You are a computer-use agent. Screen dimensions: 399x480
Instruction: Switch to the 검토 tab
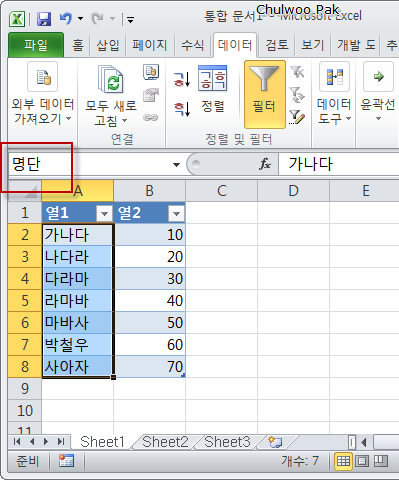click(x=277, y=45)
